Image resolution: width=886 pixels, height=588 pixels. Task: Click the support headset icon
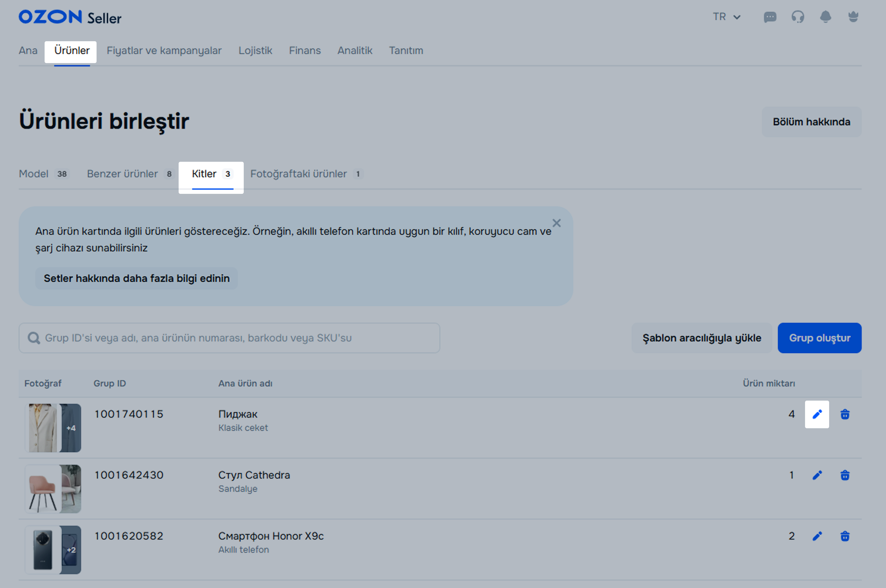[x=797, y=17]
